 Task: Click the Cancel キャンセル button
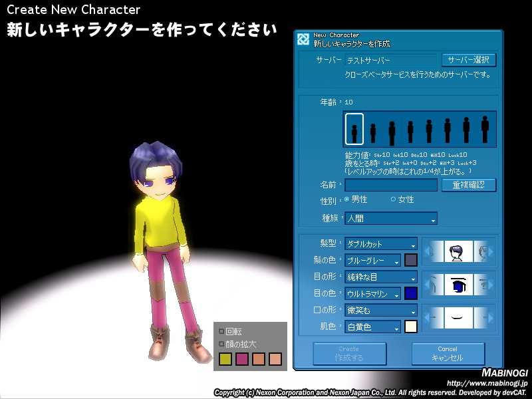[448, 354]
